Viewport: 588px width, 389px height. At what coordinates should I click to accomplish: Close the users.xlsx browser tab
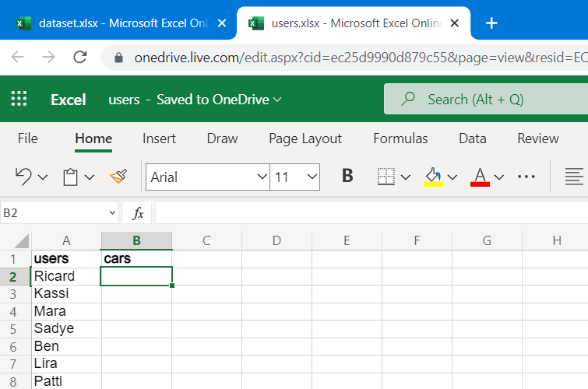point(455,23)
